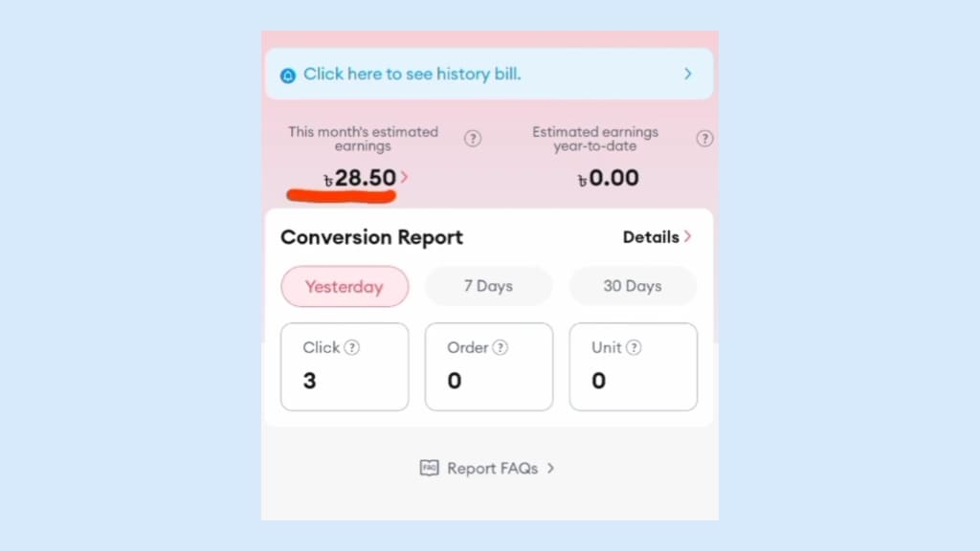Click the arrow beside ৳28.50 earnings

point(405,177)
